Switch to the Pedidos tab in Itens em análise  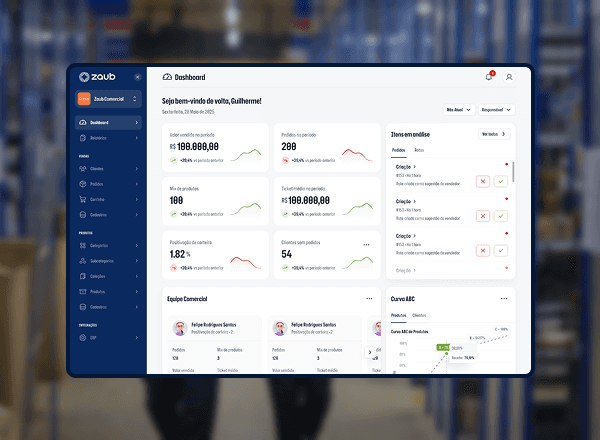point(398,150)
